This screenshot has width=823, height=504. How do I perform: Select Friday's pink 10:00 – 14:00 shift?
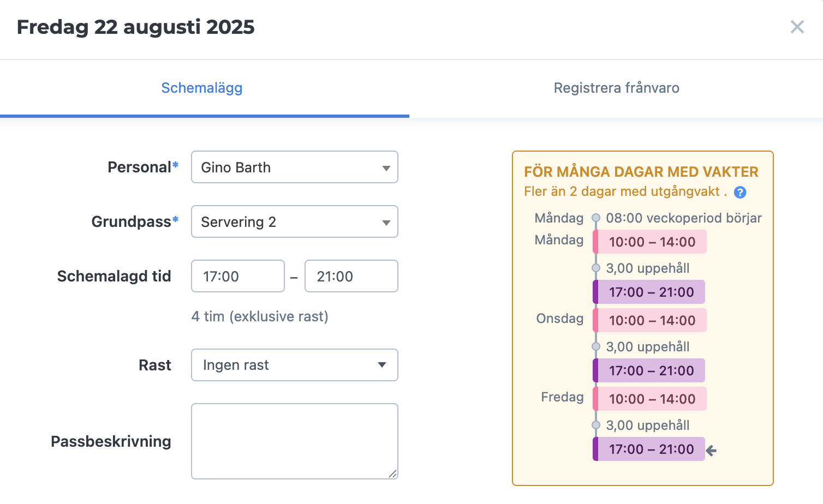tap(651, 399)
